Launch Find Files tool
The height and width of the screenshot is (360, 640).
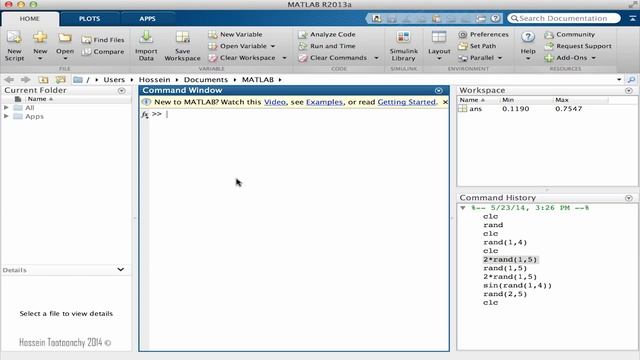point(103,40)
